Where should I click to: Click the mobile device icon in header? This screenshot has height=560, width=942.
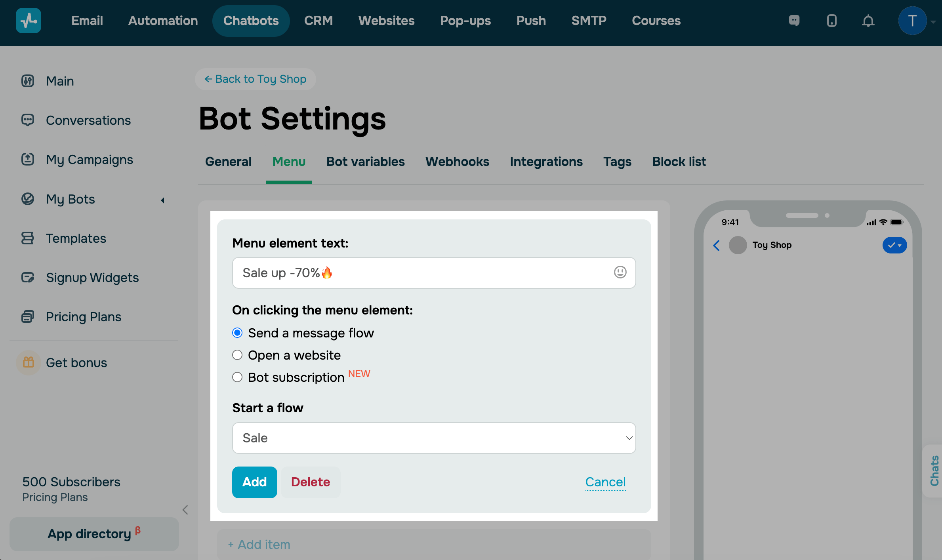tap(831, 21)
